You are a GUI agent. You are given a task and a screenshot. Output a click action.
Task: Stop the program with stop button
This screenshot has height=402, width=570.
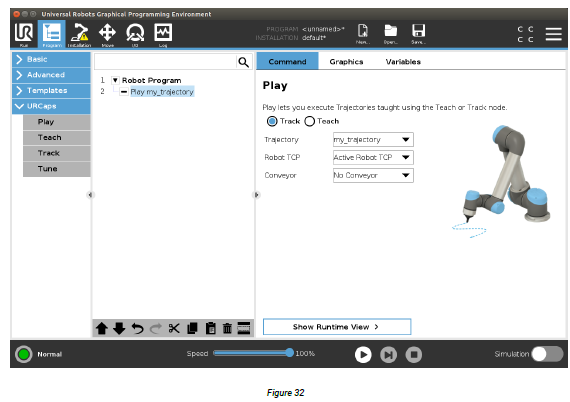[414, 355]
